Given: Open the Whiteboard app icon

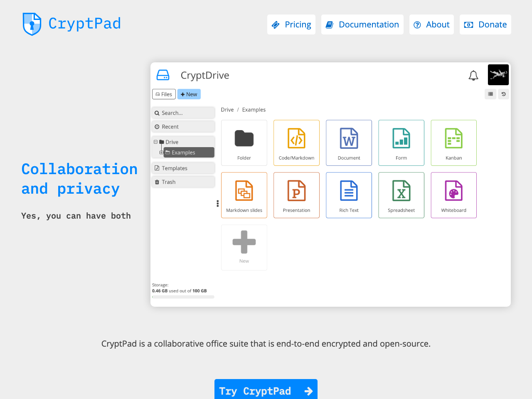Looking at the screenshot, I should pos(453,195).
